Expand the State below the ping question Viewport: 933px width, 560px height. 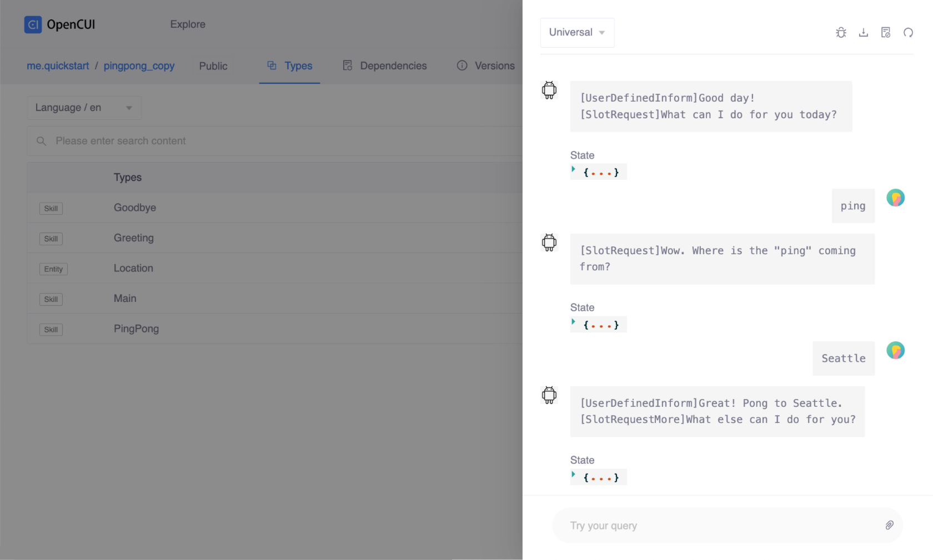[x=574, y=322]
